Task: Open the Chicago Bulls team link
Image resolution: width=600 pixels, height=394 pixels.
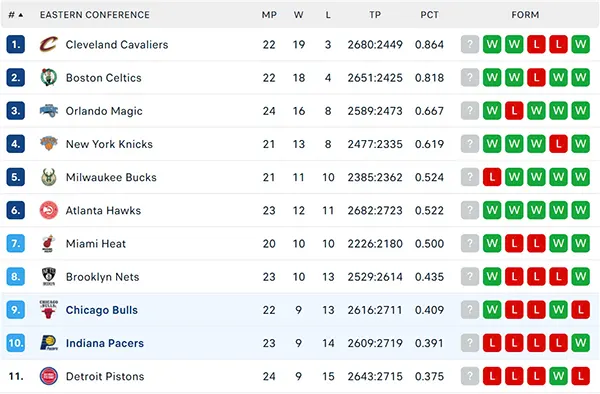Action: (101, 310)
